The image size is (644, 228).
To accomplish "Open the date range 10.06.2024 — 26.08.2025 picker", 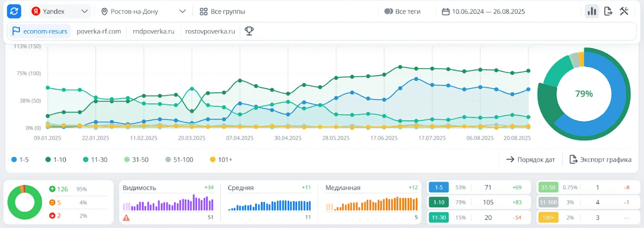I will (483, 11).
